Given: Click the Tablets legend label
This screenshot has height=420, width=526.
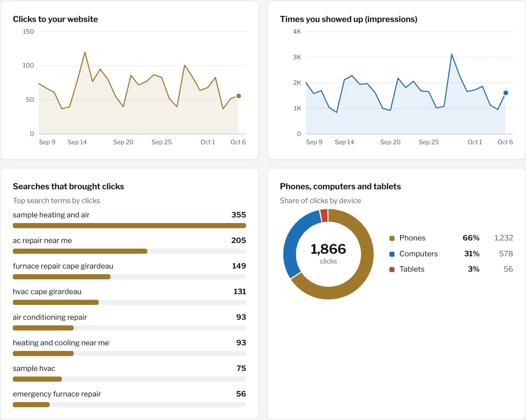Looking at the screenshot, I should pos(412,269).
